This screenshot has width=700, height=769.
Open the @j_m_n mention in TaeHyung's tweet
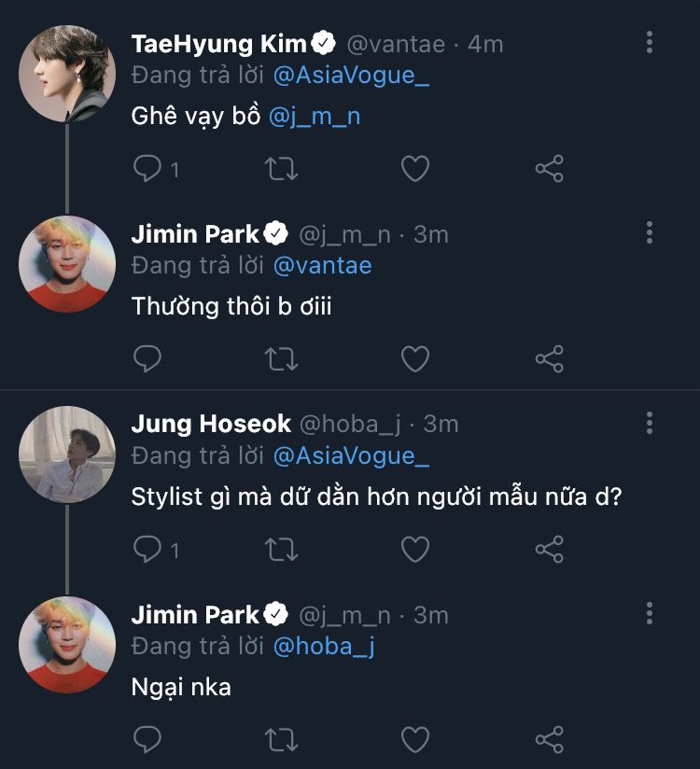tap(315, 118)
